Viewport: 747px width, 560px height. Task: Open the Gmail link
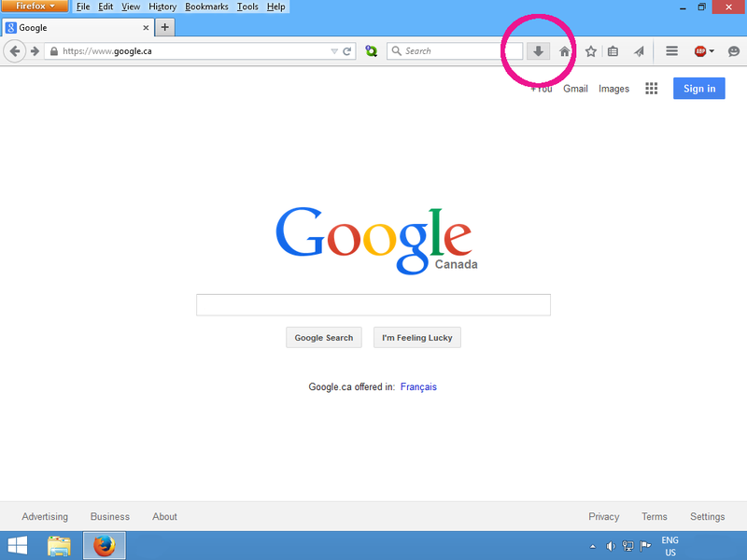[x=575, y=89]
